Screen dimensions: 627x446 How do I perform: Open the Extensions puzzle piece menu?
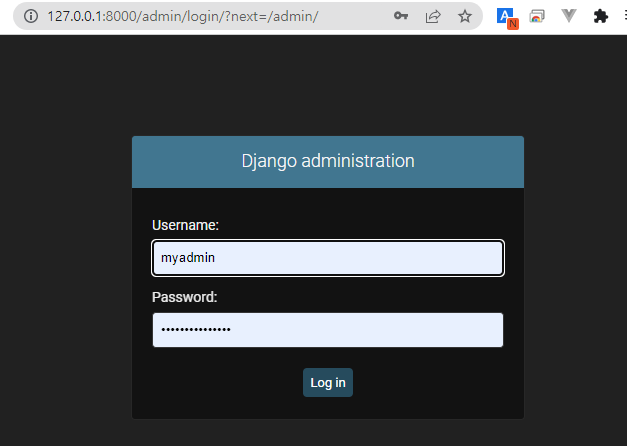tap(601, 16)
